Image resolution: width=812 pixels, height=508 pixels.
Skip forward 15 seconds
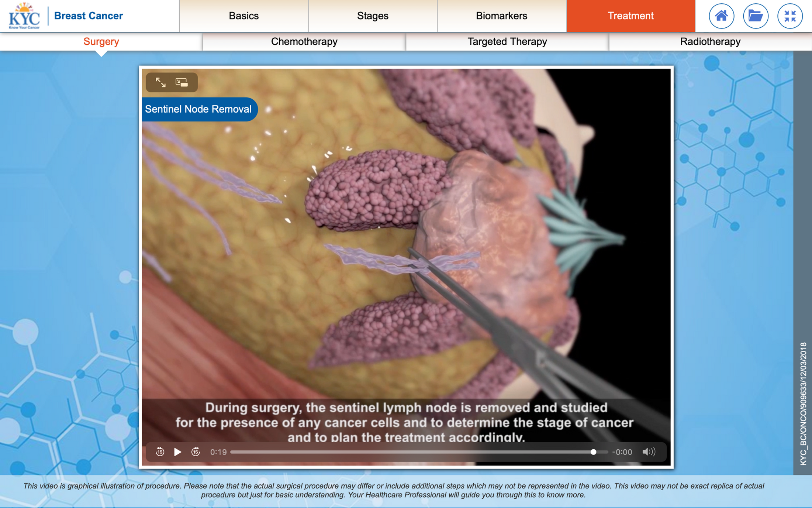point(196,452)
